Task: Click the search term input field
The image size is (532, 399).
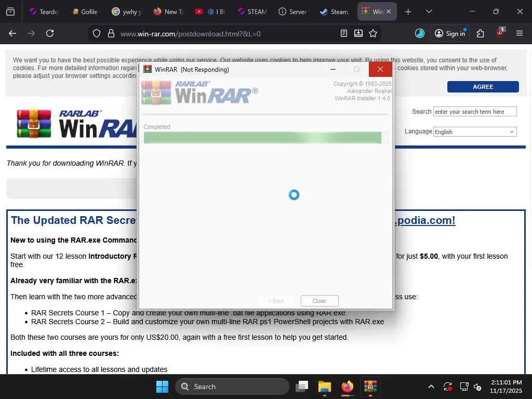Action: [x=475, y=112]
